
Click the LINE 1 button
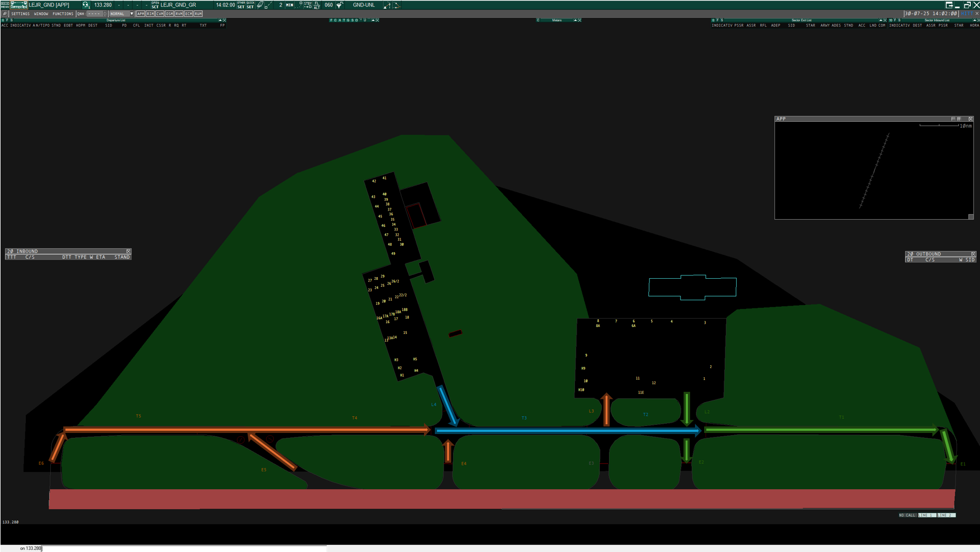pos(927,515)
